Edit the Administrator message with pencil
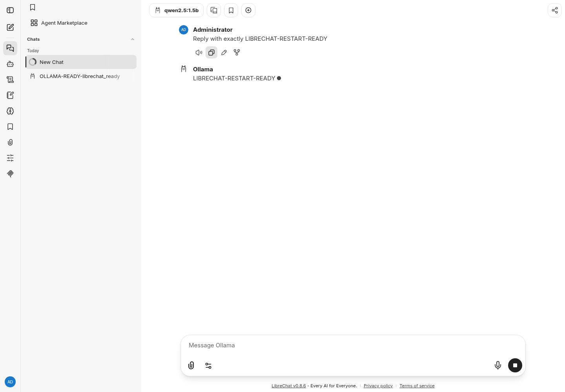Screen dimensions: 565x392 coord(224,52)
